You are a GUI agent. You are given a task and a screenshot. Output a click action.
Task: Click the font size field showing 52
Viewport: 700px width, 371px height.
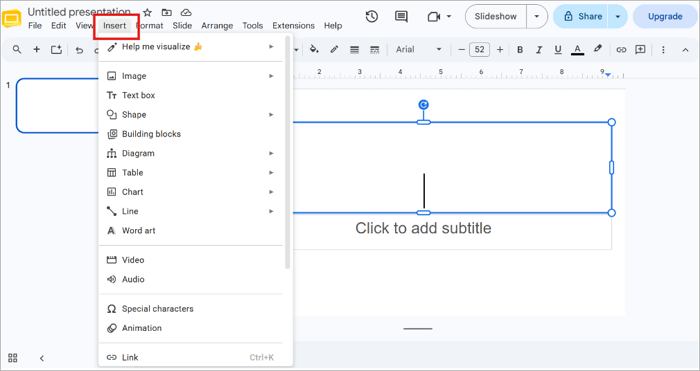click(479, 50)
